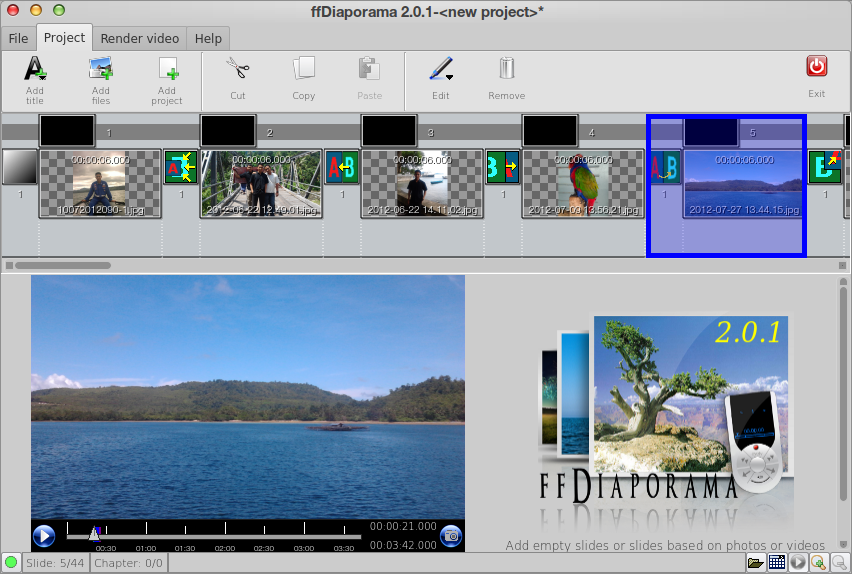The image size is (852, 574).
Task: Click the 00:00:21.000 current time
Action: click(x=403, y=526)
